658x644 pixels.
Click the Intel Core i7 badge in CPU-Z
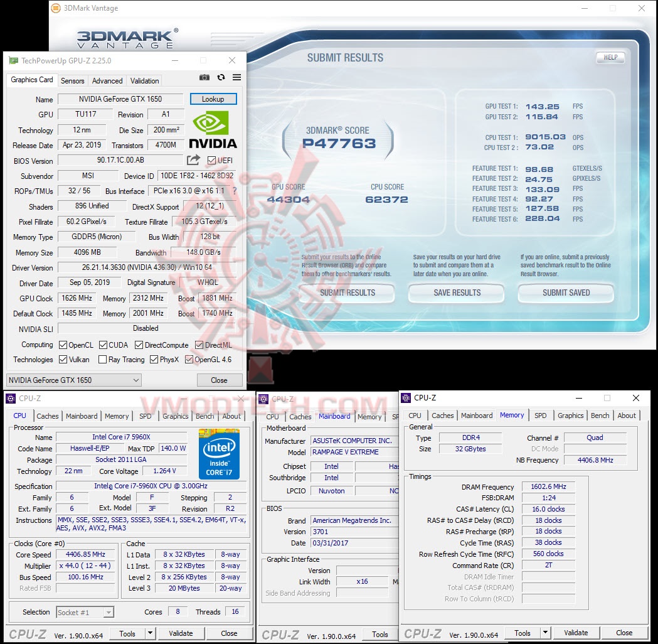pos(219,454)
